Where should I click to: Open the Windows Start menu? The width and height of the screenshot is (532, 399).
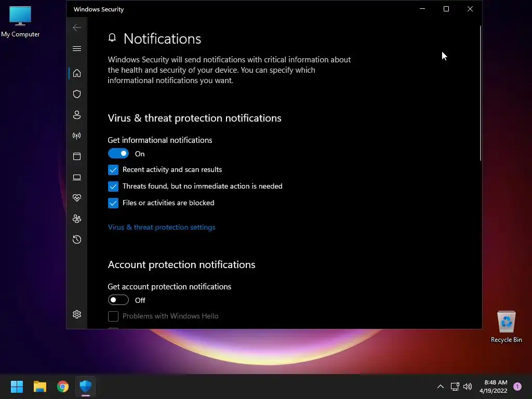17,387
